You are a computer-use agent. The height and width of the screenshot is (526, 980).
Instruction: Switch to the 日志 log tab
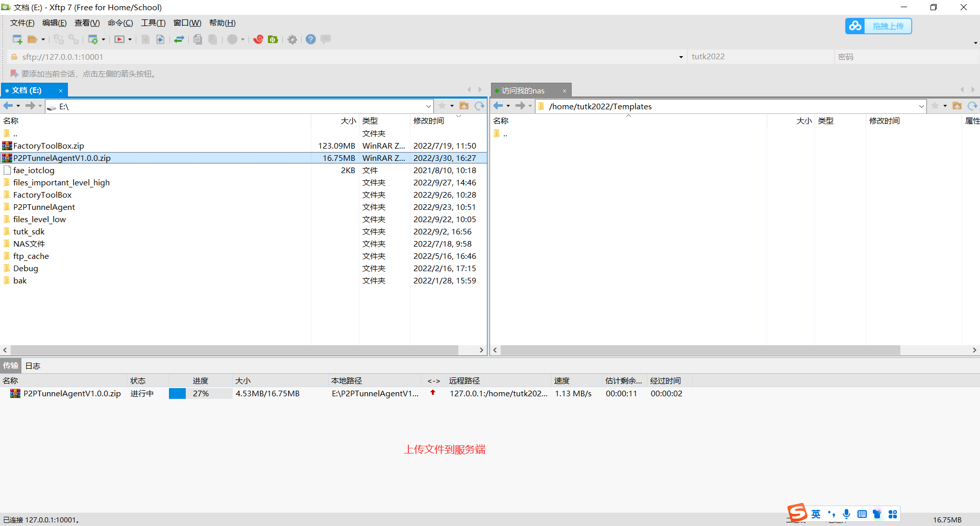click(x=33, y=366)
